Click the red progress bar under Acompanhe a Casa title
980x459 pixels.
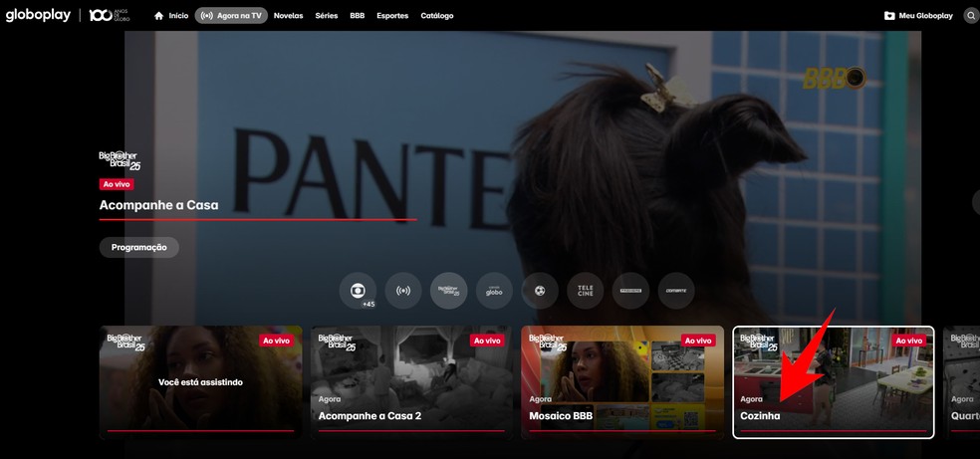pos(258,220)
